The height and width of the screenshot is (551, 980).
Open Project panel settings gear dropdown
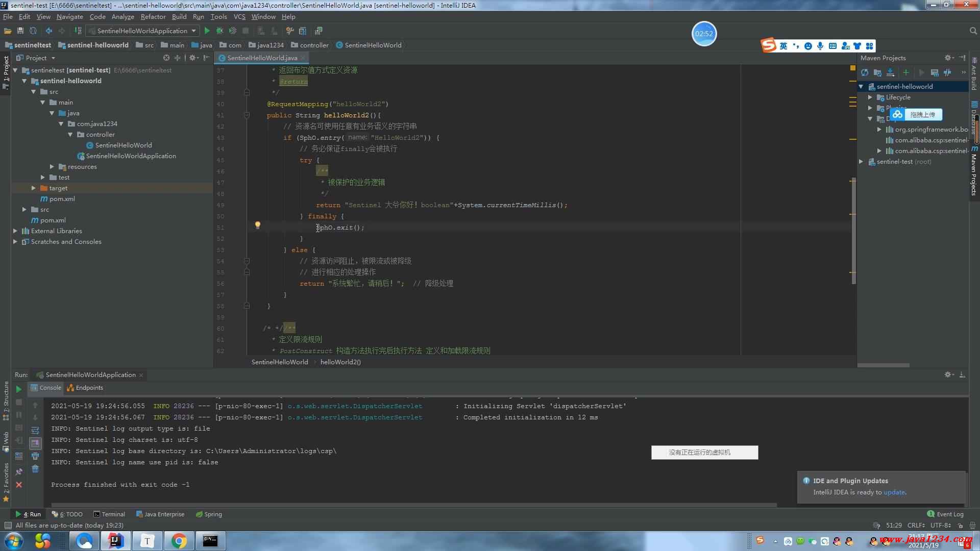tap(193, 58)
